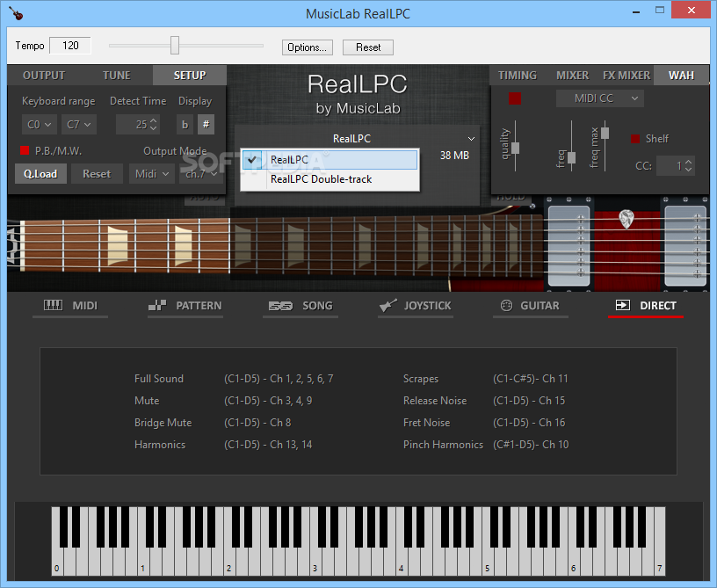Click the Tempo slider handle
This screenshot has height=588, width=717.
[x=175, y=46]
